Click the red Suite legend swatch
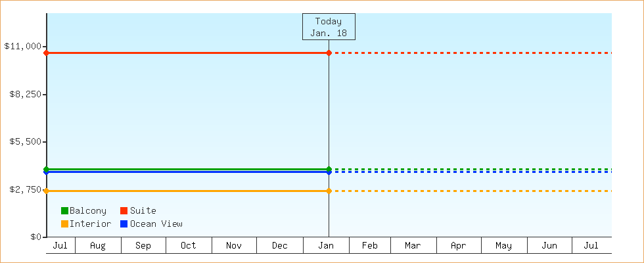Screen dimensions: 644x263 click(124, 211)
